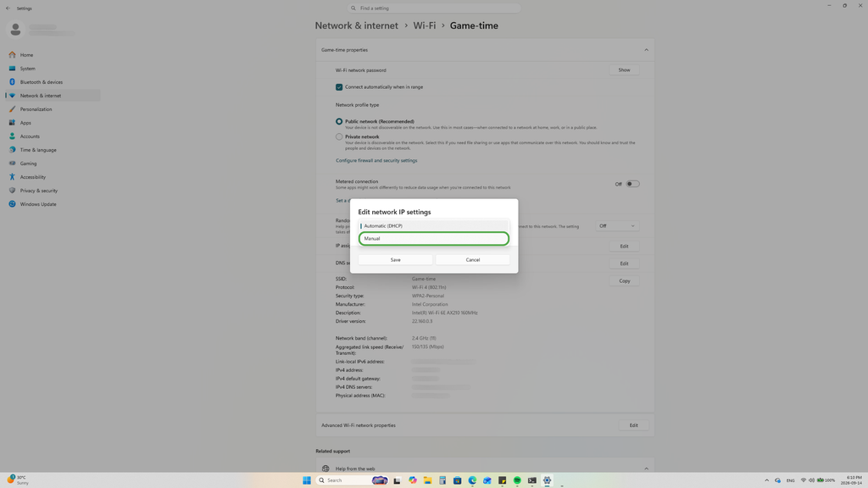Click the Intel Corporation manufacturer value
The height and width of the screenshot is (488, 868).
430,304
